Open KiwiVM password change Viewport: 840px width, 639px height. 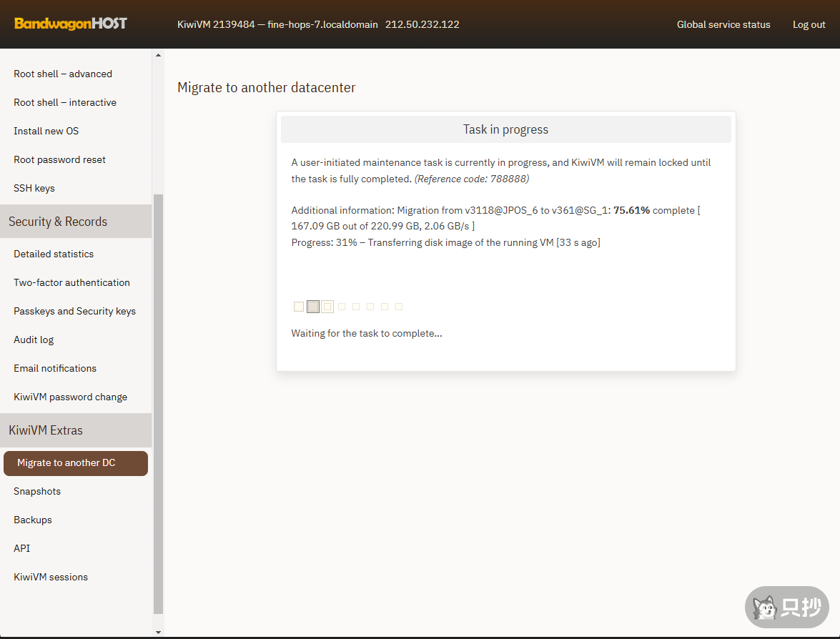(x=70, y=397)
